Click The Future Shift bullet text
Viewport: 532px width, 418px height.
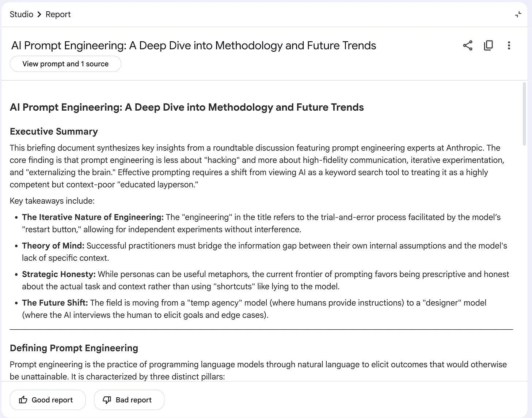point(254,309)
